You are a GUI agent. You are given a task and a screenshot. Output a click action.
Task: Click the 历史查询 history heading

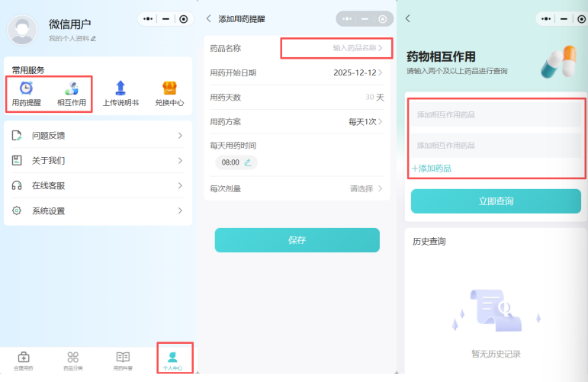click(x=429, y=242)
